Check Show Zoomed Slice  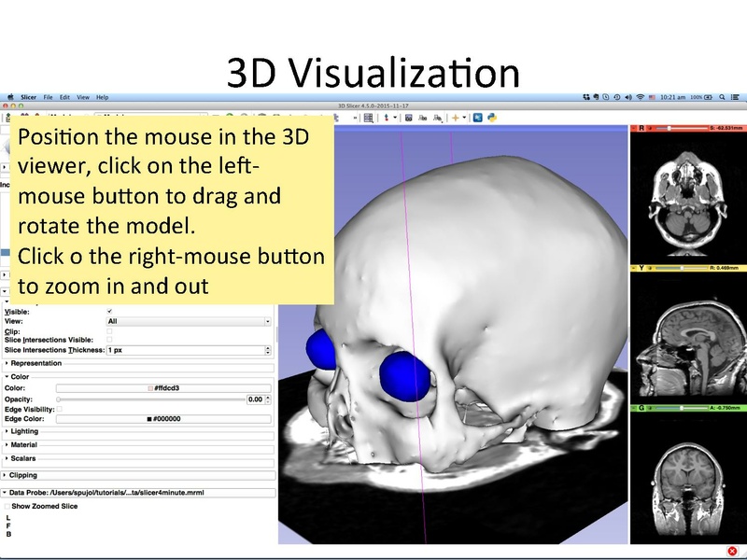point(8,505)
